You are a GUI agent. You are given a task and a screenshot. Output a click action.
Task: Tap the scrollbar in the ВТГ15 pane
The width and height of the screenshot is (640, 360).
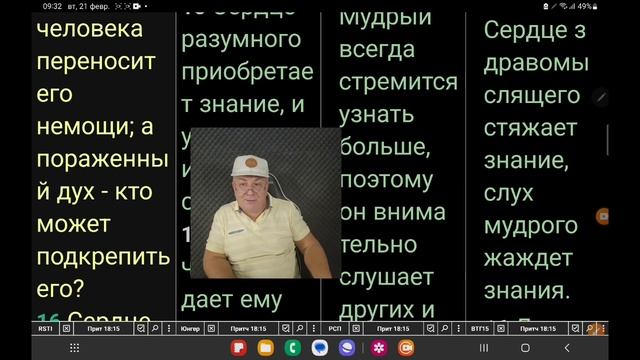(x=607, y=140)
